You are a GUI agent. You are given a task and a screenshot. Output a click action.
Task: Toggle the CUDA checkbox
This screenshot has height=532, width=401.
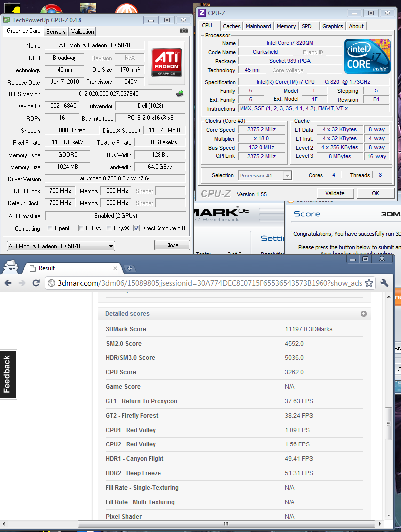(81, 228)
